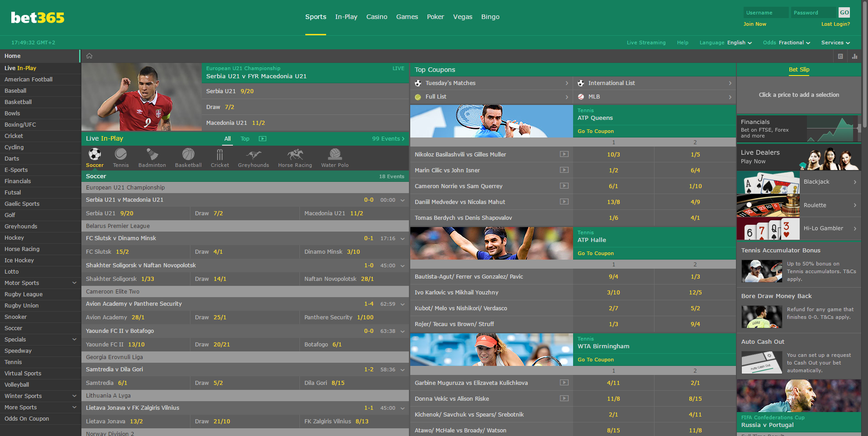Expand More Sports in sidebar
This screenshot has width=868, height=436.
[74, 407]
